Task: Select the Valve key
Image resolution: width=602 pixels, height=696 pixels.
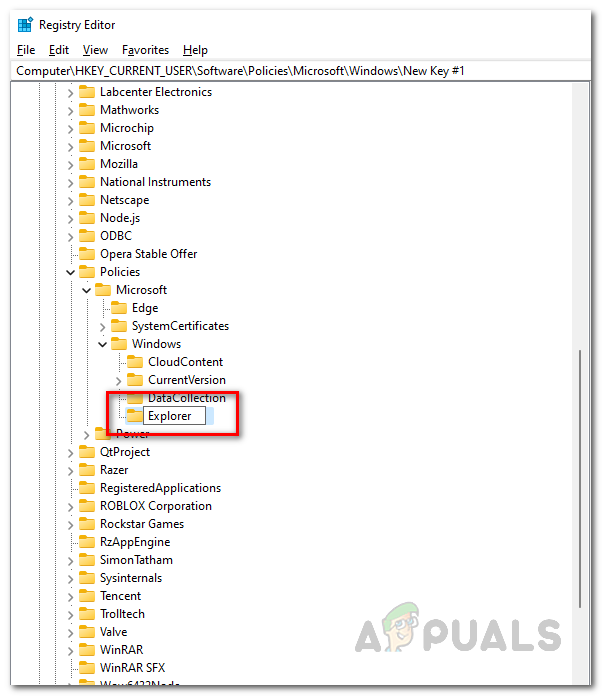Action: pos(114,632)
